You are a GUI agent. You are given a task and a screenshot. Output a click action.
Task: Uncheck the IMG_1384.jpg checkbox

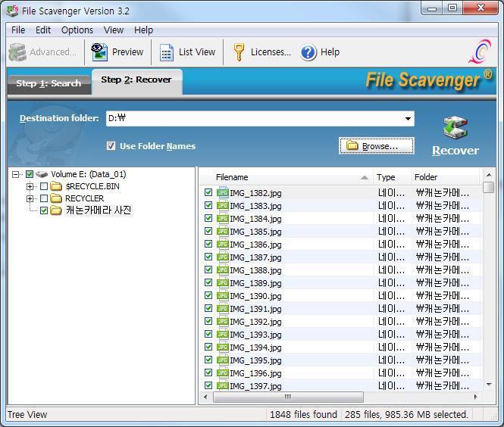click(x=208, y=218)
